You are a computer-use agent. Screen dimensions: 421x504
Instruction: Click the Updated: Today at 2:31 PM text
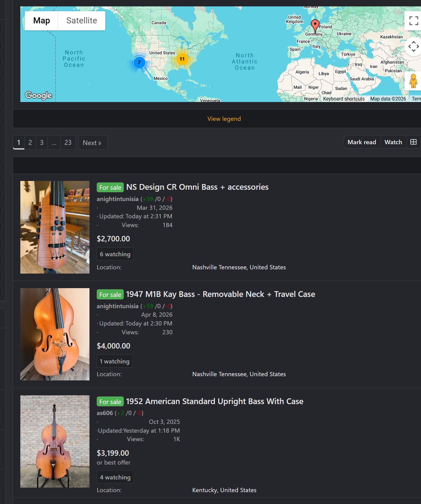[x=136, y=216]
